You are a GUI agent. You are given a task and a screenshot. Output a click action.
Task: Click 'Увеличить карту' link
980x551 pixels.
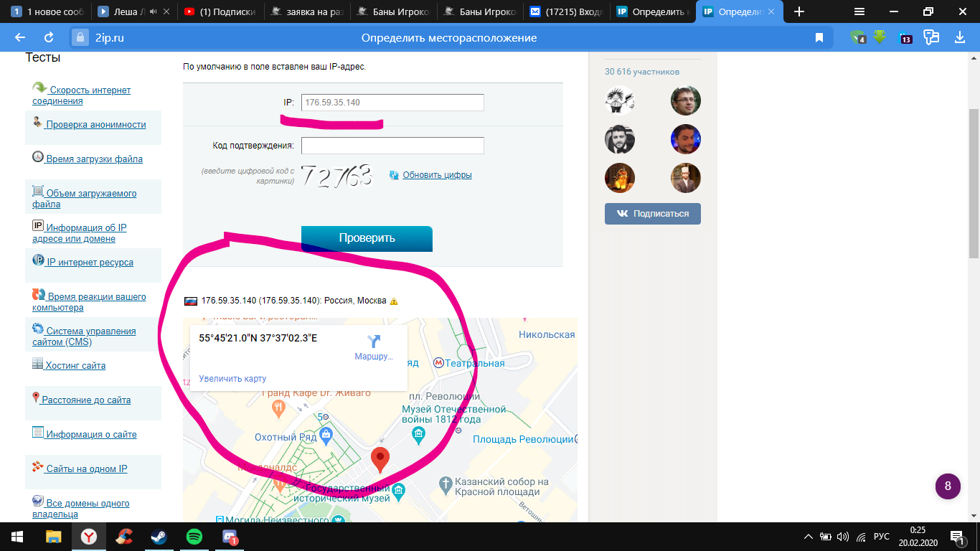click(x=232, y=379)
